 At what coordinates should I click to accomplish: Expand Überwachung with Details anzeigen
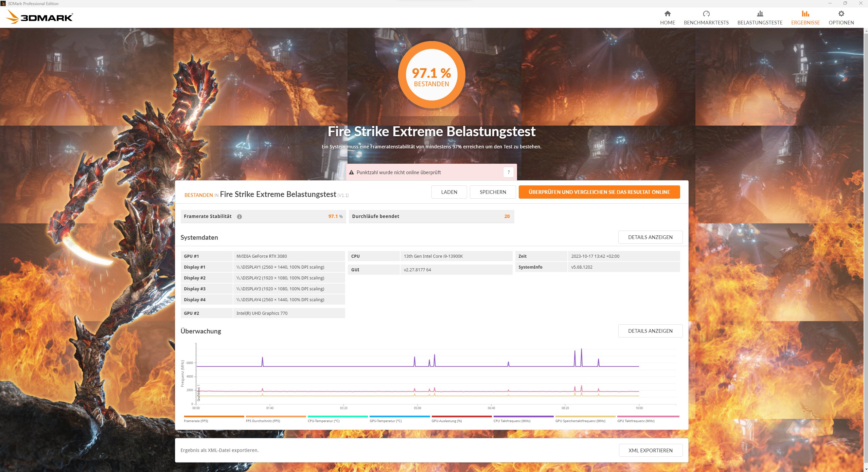650,331
